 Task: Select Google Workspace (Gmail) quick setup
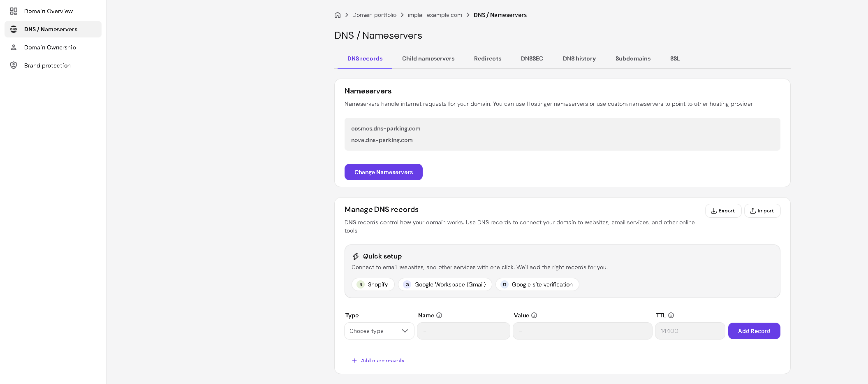coord(445,284)
